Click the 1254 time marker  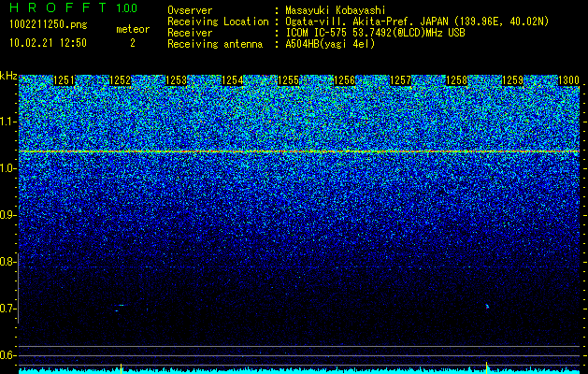coord(233,80)
